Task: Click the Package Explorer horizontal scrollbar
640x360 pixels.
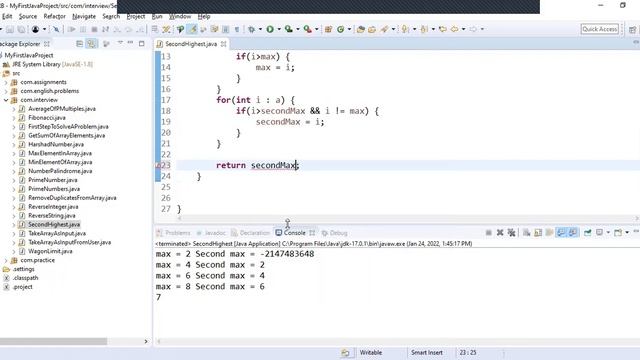Action: tap(53, 341)
